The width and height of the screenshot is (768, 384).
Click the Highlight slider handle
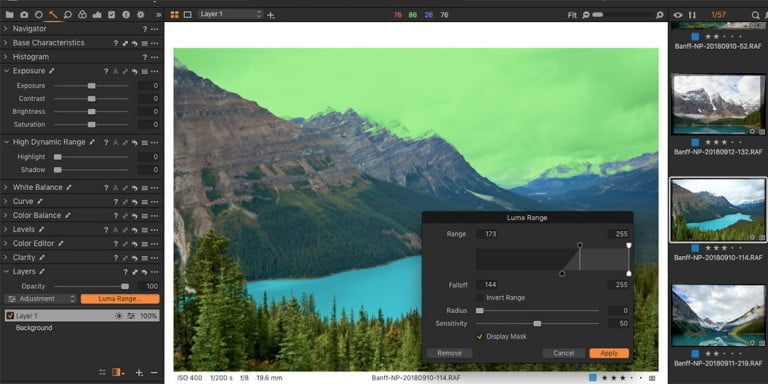coord(57,157)
